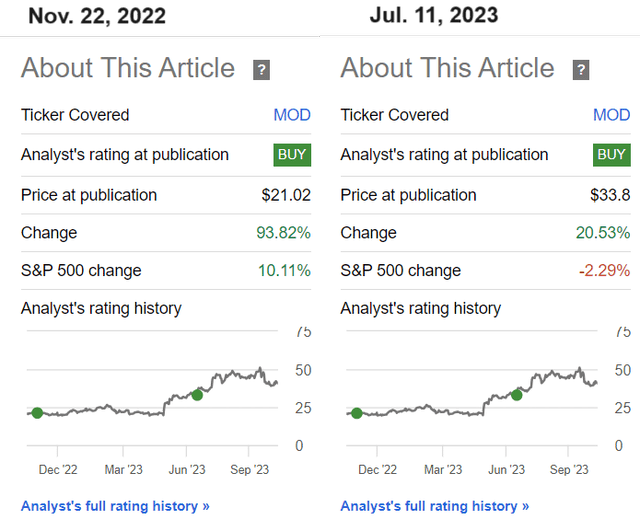Click the $21.02 price at publication
The width and height of the screenshot is (640, 531).
(285, 195)
